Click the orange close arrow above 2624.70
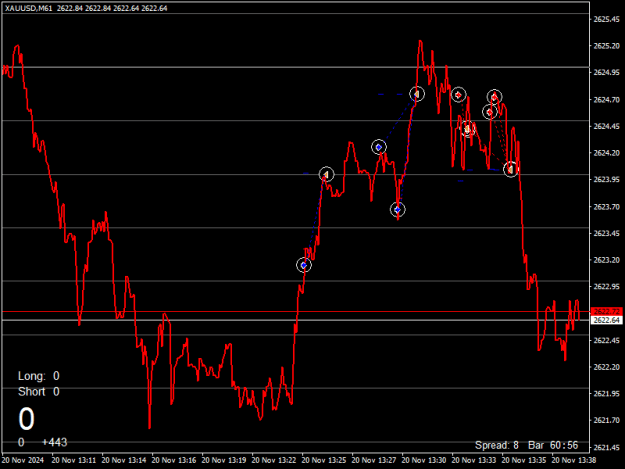This screenshot has height=469, width=625. (x=417, y=94)
